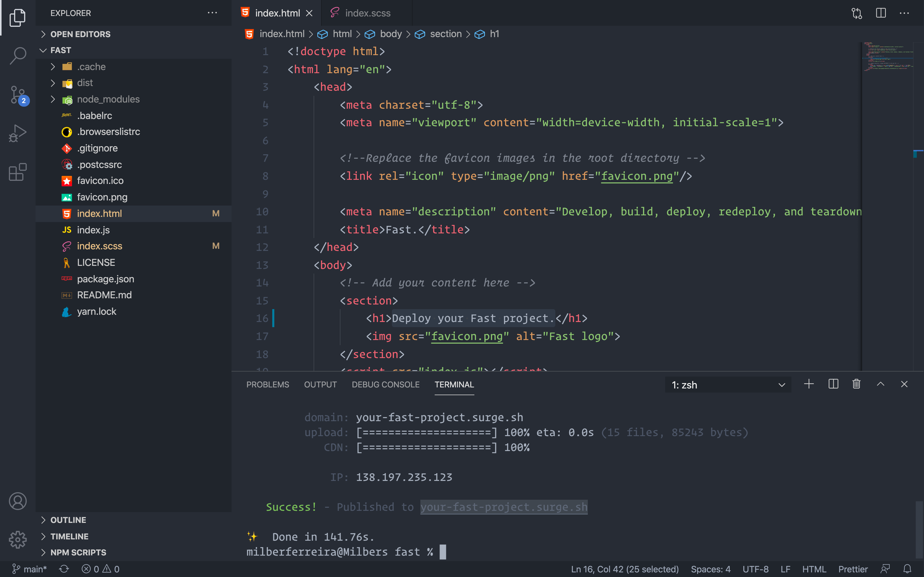Add a new terminal with plus icon
The height and width of the screenshot is (577, 924).
tap(809, 384)
